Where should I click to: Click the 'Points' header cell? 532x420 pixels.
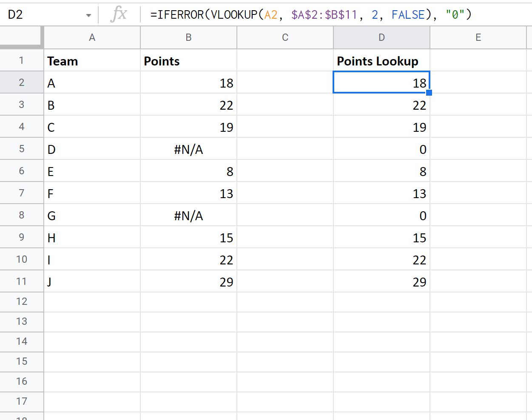[x=188, y=60]
